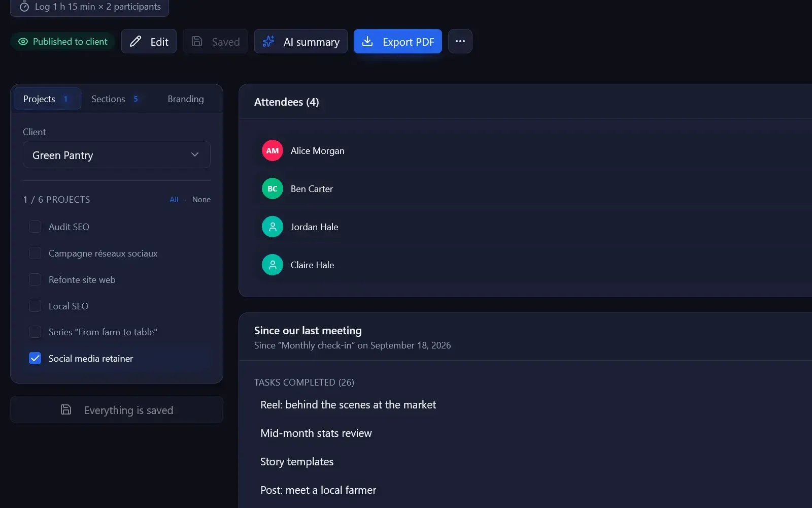Click Jordan Hale's person avatar icon
Viewport: 812px width, 508px height.
[273, 227]
